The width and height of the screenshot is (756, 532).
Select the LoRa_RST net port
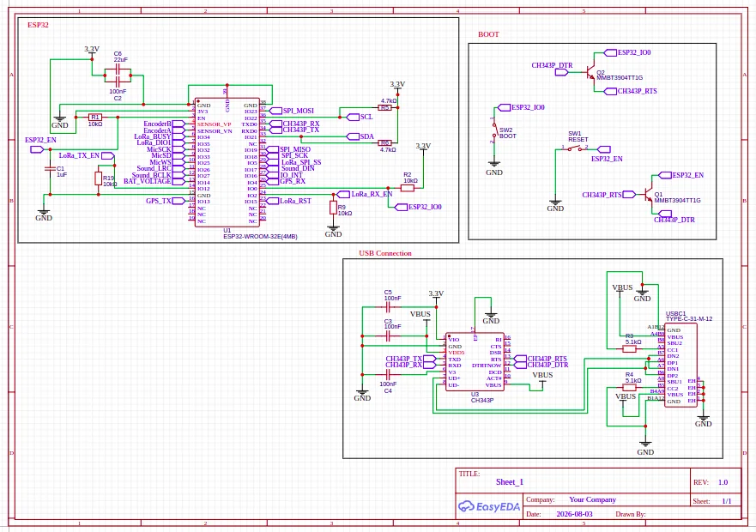click(289, 201)
